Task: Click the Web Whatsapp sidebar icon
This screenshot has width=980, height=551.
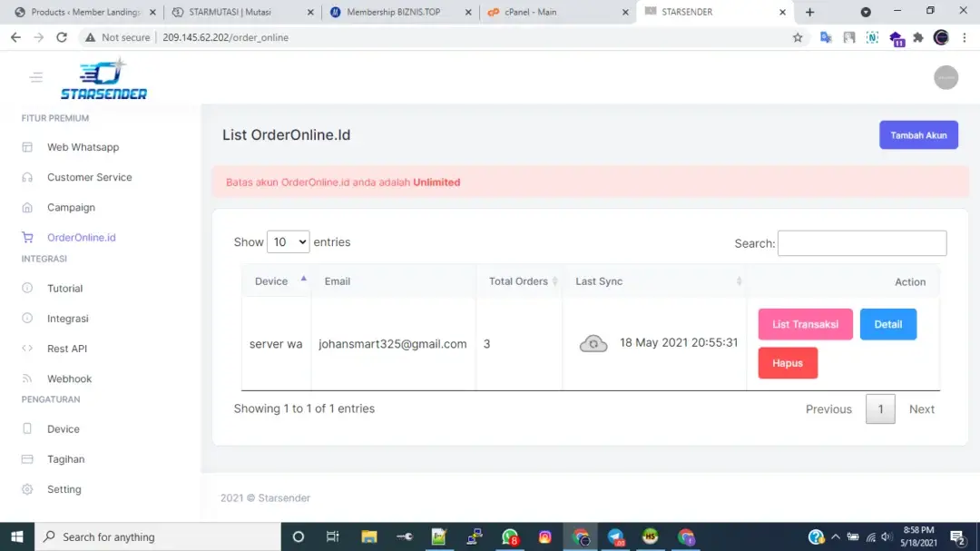Action: 27,147
